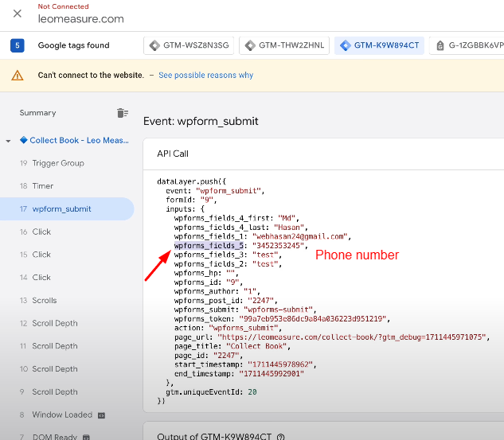Select the GTM-THW2ZHNL container tab
Screen dimensions: 504x440
(284, 45)
